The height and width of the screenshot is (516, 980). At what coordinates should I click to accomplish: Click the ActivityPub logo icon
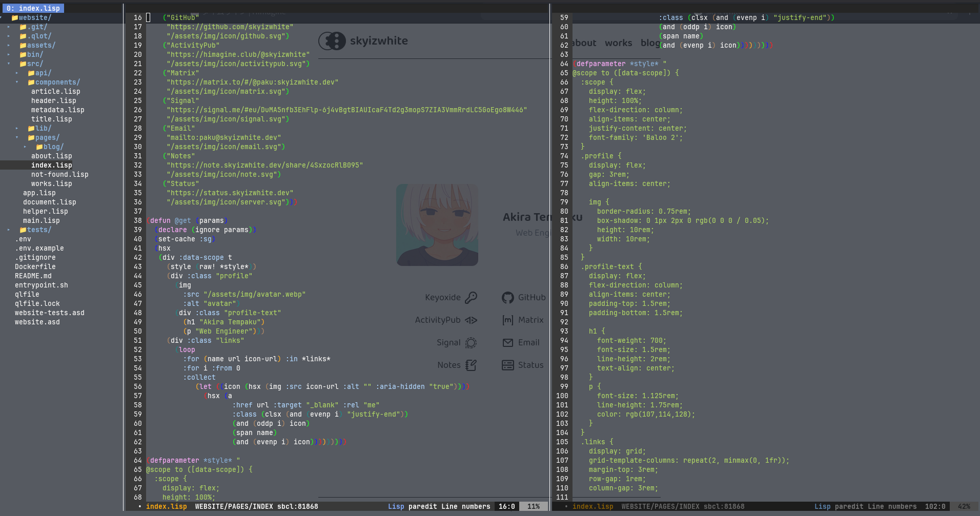[x=471, y=320]
